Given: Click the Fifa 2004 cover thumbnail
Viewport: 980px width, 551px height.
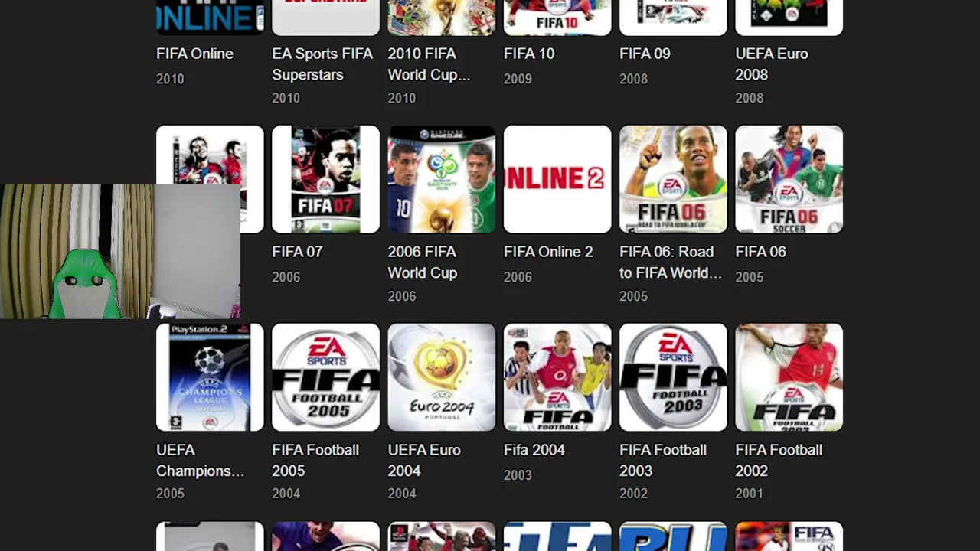Looking at the screenshot, I should [557, 377].
